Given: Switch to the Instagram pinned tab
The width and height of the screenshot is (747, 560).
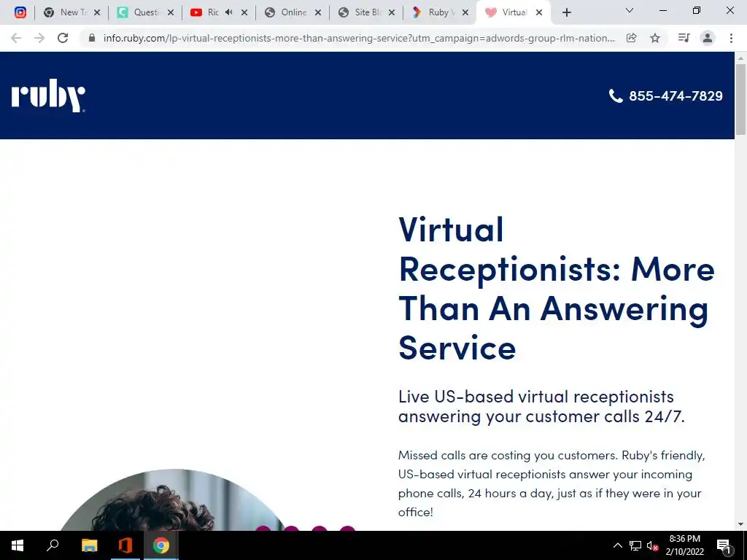Looking at the screenshot, I should [20, 12].
